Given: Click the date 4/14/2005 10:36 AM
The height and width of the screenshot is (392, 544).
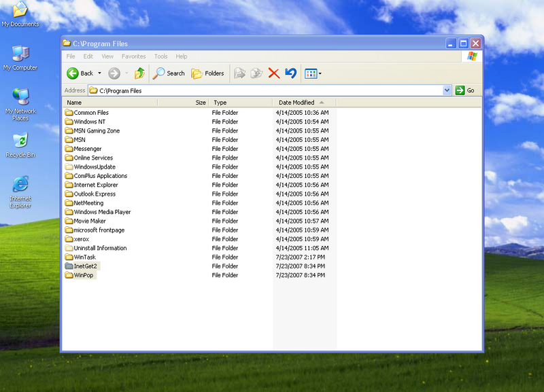Looking at the screenshot, I should pos(302,113).
